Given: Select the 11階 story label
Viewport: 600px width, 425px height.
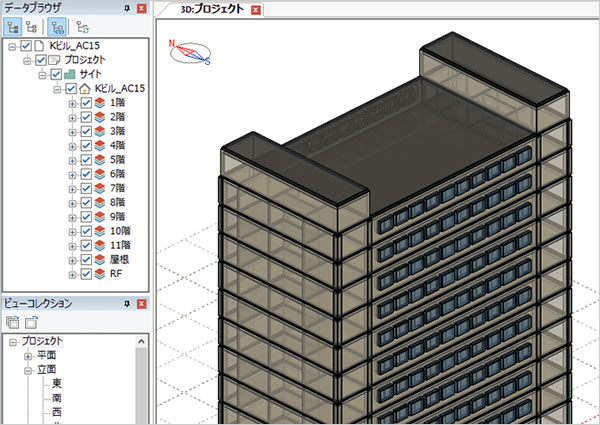Looking at the screenshot, I should click(x=121, y=245).
